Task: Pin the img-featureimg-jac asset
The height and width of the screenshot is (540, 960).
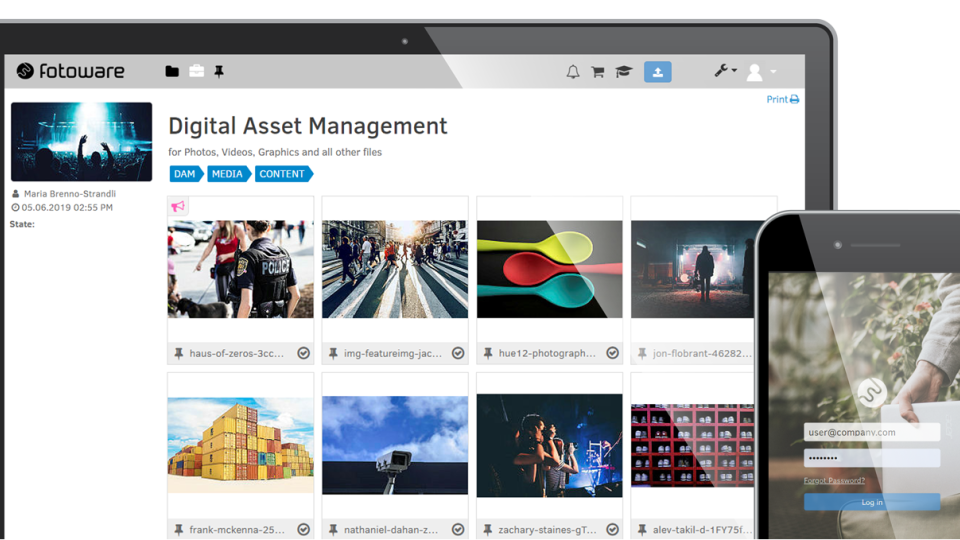Action: [333, 353]
